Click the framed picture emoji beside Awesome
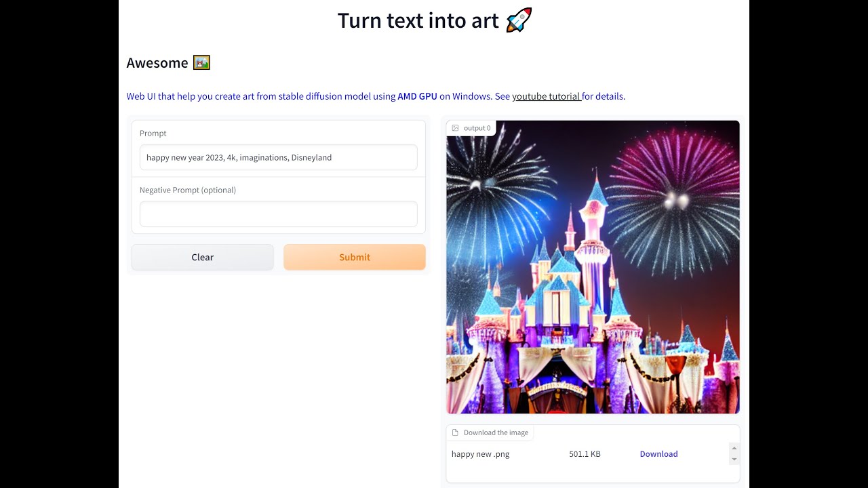Viewport: 868px width, 488px height. [x=201, y=63]
